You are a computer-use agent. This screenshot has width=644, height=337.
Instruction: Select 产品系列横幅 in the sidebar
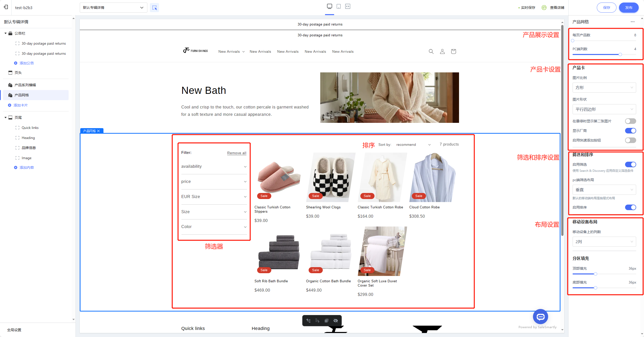pyautogui.click(x=25, y=85)
